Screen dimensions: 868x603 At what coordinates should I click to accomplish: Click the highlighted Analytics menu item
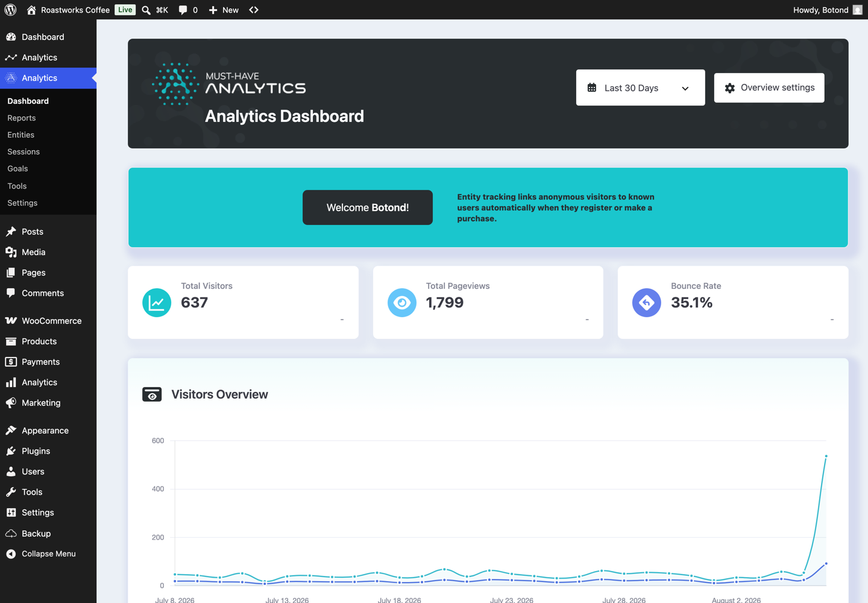coord(48,78)
